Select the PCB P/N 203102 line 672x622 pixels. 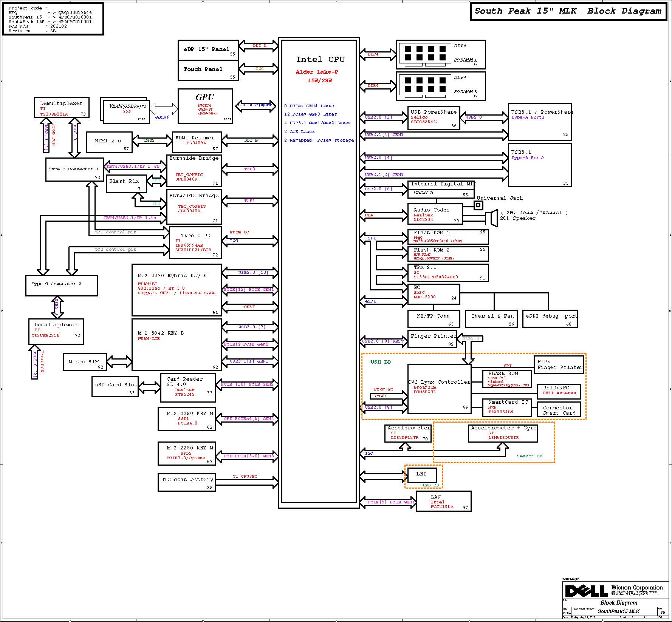tap(37, 26)
